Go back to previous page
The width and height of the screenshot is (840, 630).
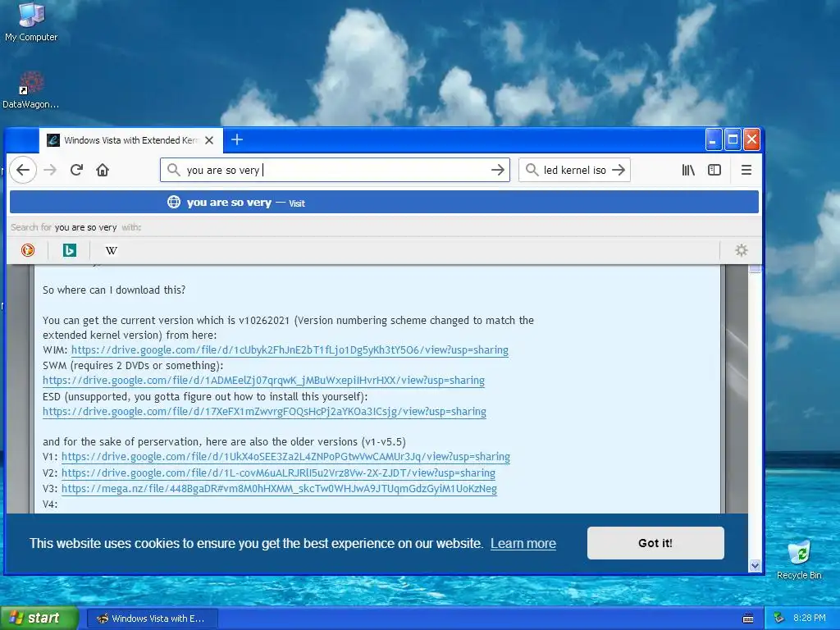(22, 171)
